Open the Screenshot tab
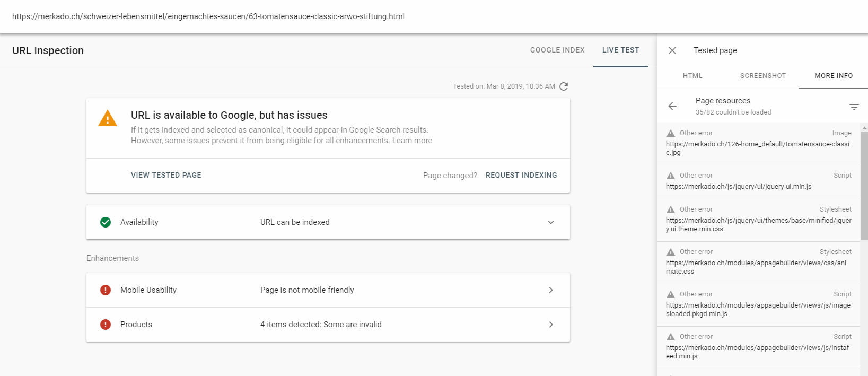Viewport: 868px width, 376px height. 763,76
